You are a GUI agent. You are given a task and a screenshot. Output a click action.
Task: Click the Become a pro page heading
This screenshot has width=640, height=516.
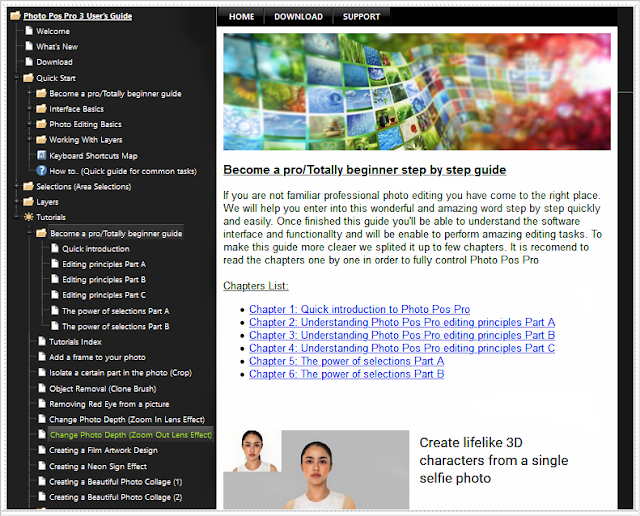(x=364, y=170)
